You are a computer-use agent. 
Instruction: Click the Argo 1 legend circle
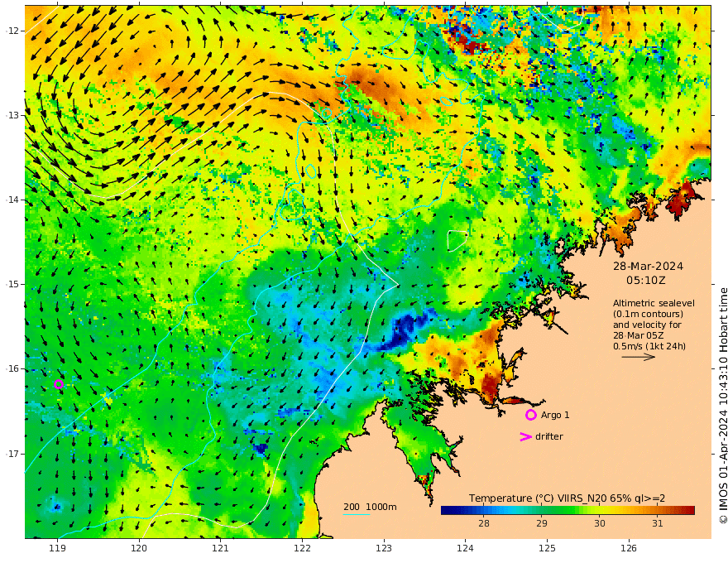(x=530, y=415)
